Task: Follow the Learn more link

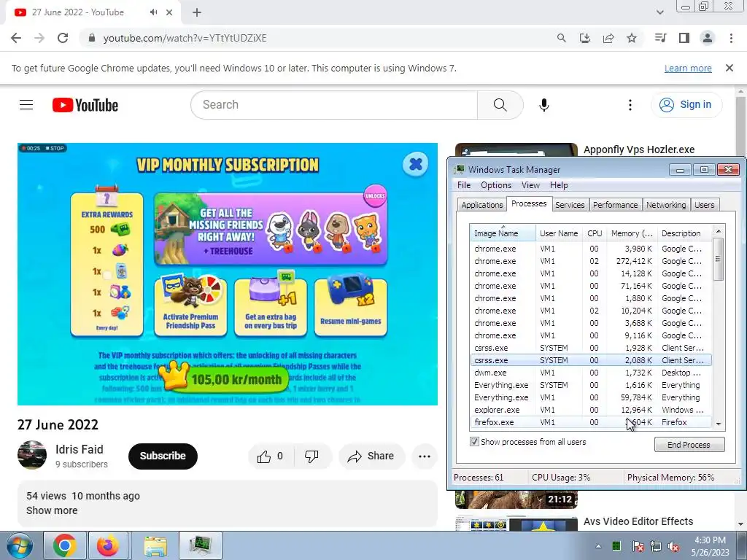Action: click(x=688, y=69)
